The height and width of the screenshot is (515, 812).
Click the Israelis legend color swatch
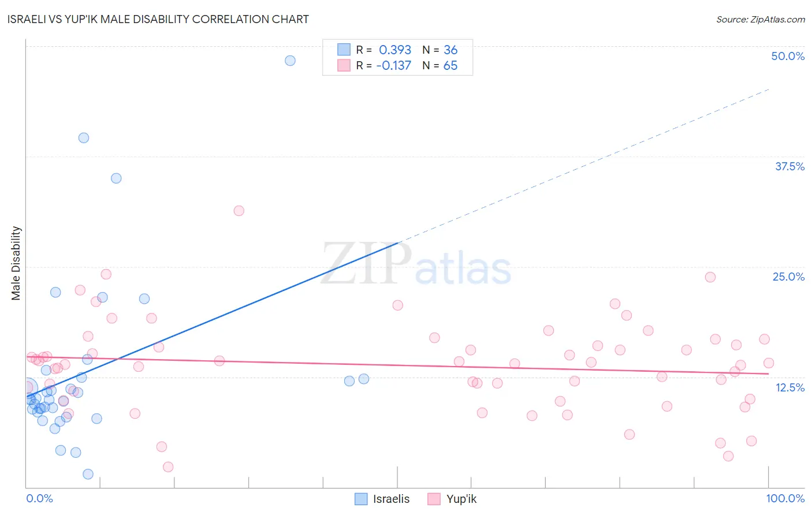[361, 499]
